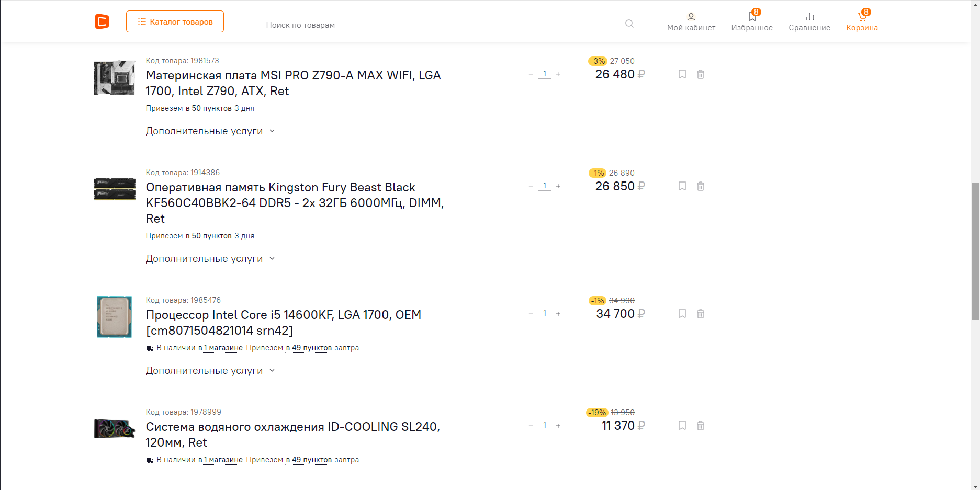
Task: Remove Kingston Fury memory via trash icon
Action: coord(701,186)
